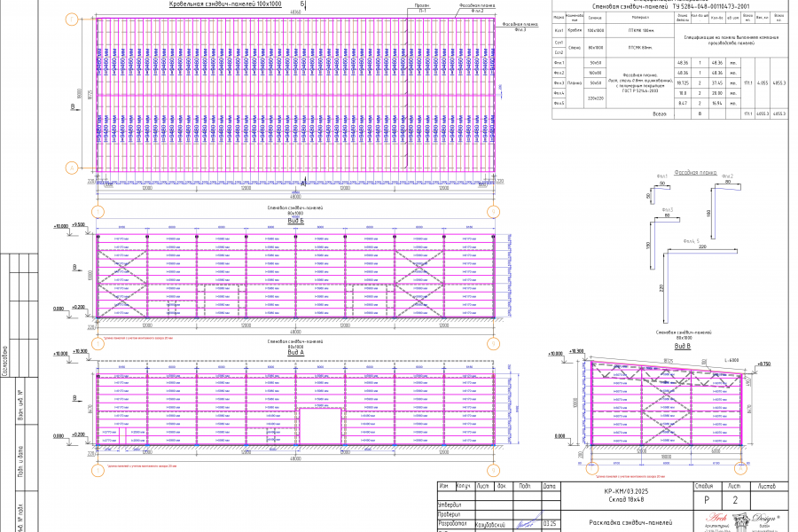Click axis circle '1' below the roof plan
The width and height of the screenshot is (798, 532).
pos(98,211)
